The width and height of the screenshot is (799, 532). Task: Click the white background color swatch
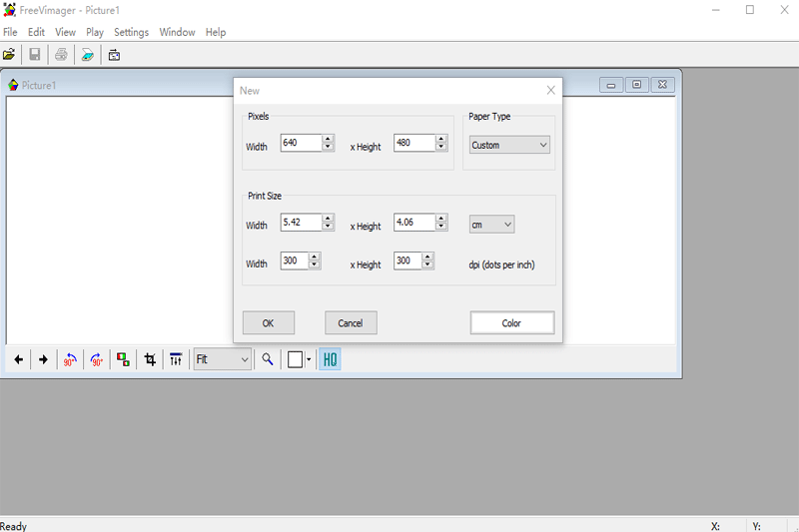[x=295, y=359]
